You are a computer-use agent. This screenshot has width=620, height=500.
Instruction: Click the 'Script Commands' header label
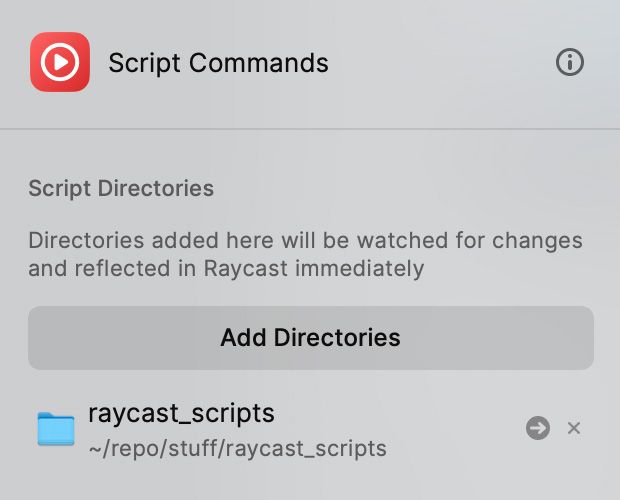coord(218,62)
